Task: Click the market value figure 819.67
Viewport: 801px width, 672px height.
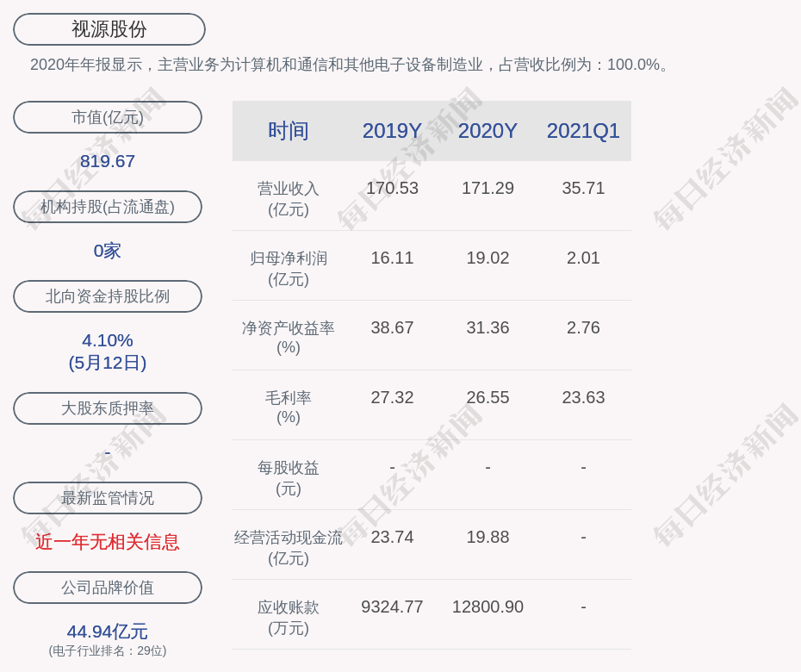Action: point(108,161)
